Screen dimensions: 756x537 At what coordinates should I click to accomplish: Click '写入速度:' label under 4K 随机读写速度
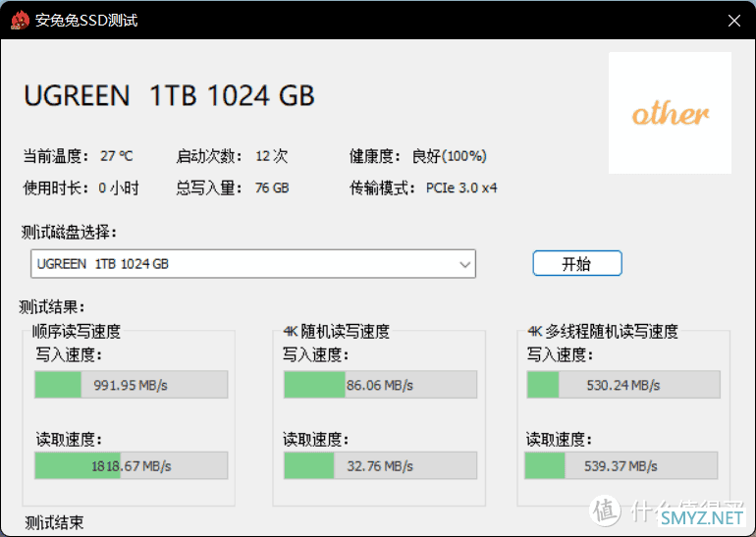pos(316,354)
